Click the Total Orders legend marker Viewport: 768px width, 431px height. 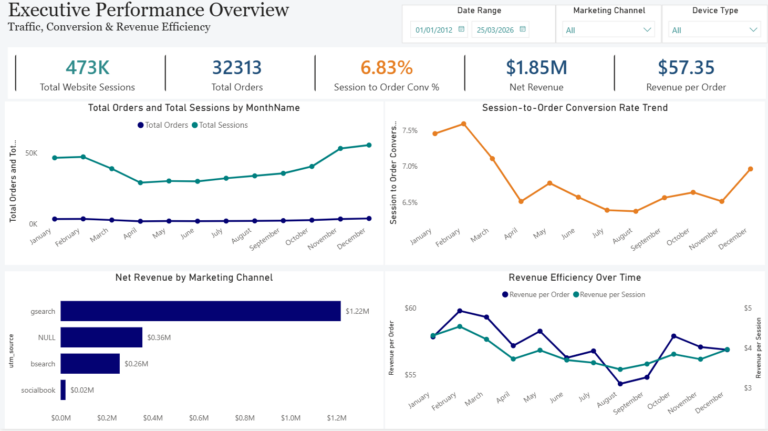pos(140,125)
